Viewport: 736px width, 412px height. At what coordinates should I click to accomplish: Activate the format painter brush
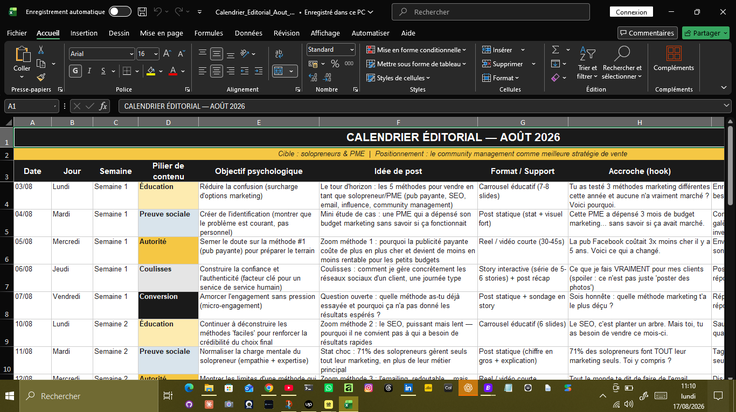point(41,76)
